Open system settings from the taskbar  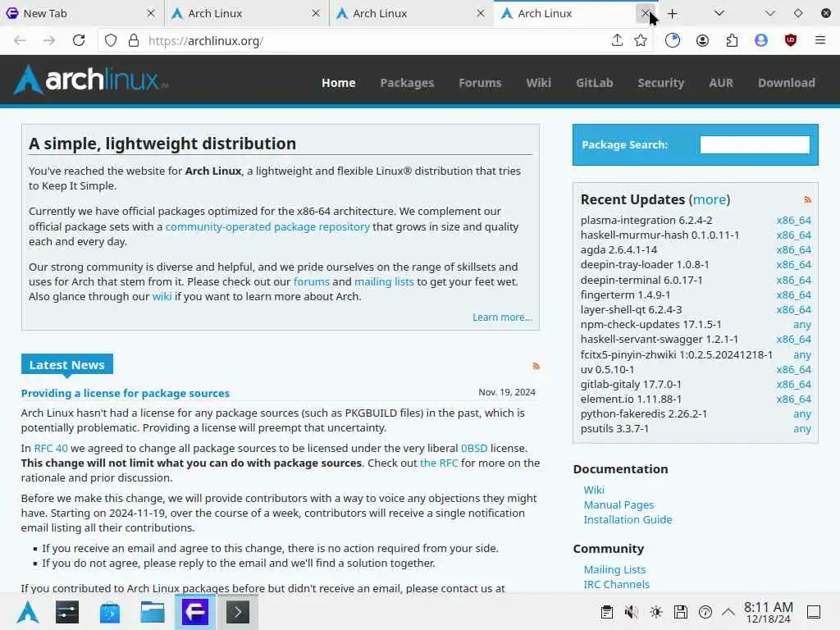point(67,612)
